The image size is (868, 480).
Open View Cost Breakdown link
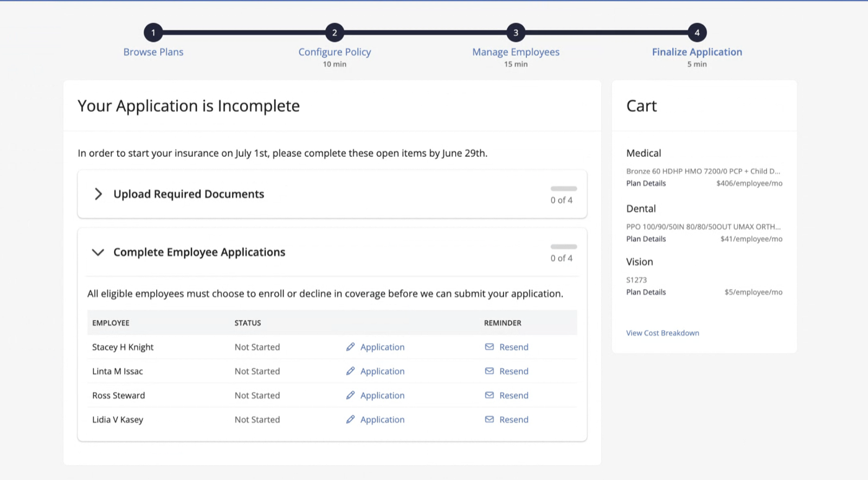[x=663, y=333]
